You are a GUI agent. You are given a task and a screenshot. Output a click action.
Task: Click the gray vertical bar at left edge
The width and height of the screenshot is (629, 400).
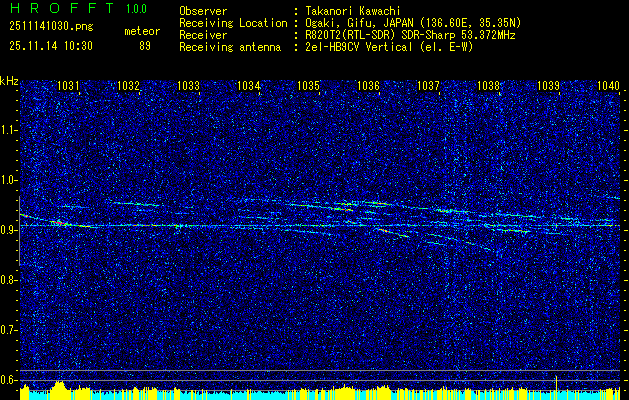19,231
